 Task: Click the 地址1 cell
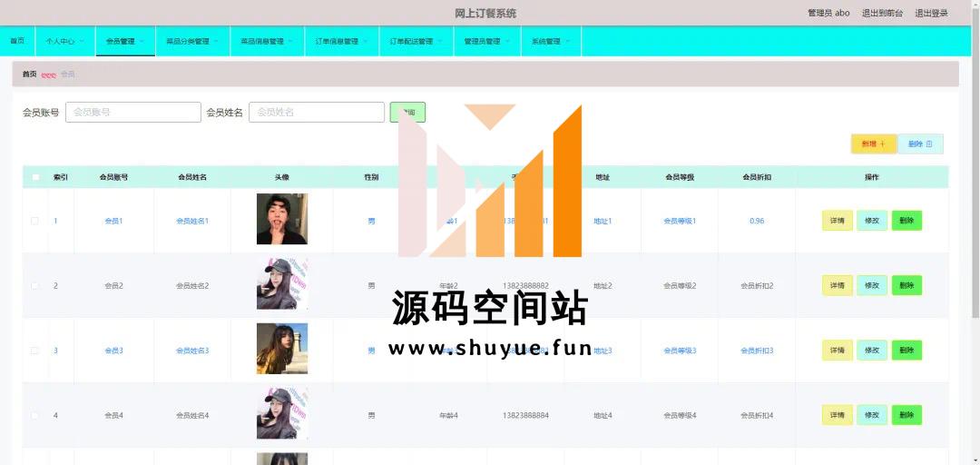pyautogui.click(x=603, y=221)
